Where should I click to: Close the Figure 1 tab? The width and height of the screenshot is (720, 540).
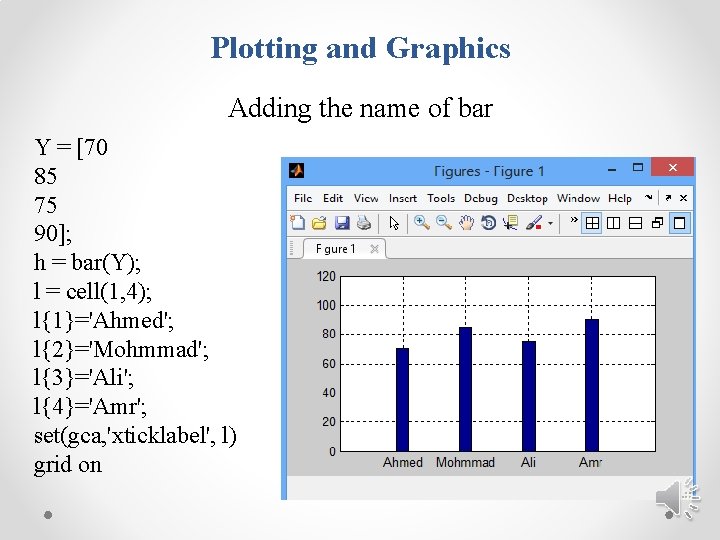coord(374,249)
